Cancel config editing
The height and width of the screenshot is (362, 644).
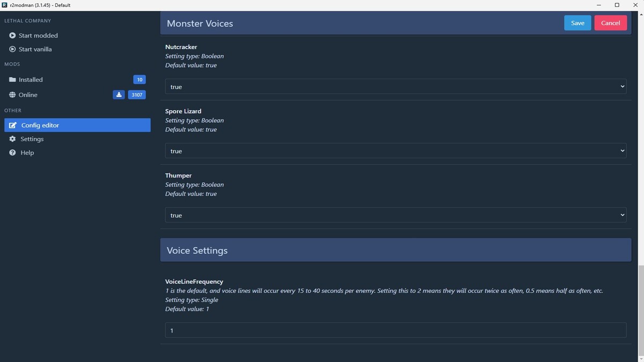pos(610,23)
